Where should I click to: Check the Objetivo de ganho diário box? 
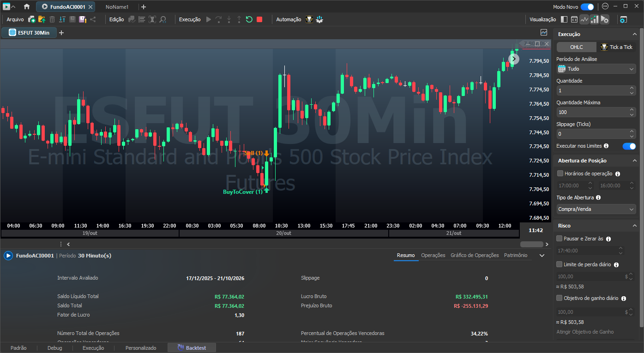tap(560, 298)
